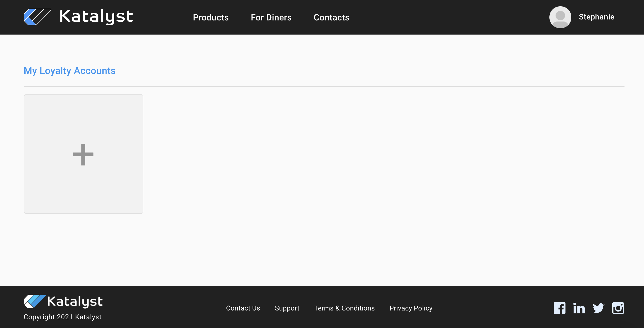The image size is (644, 328).
Task: Open Terms & Conditions link
Action: [344, 308]
